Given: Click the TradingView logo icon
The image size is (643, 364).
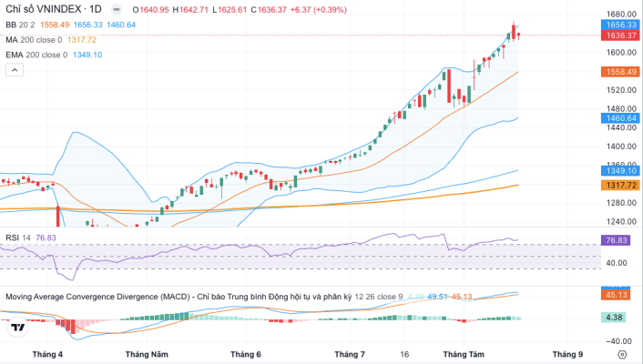Looking at the screenshot, I should click(17, 327).
